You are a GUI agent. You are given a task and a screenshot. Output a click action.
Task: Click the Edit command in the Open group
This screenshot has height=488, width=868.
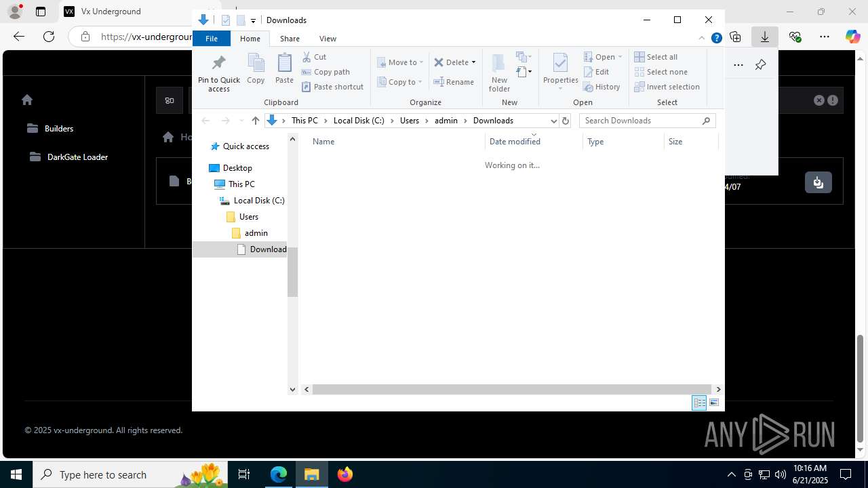[x=596, y=72]
